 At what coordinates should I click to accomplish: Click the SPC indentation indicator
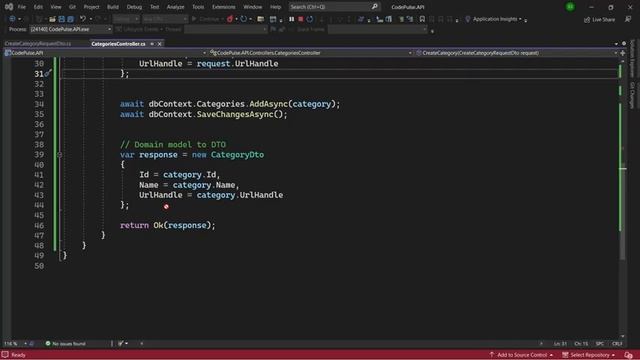600,344
